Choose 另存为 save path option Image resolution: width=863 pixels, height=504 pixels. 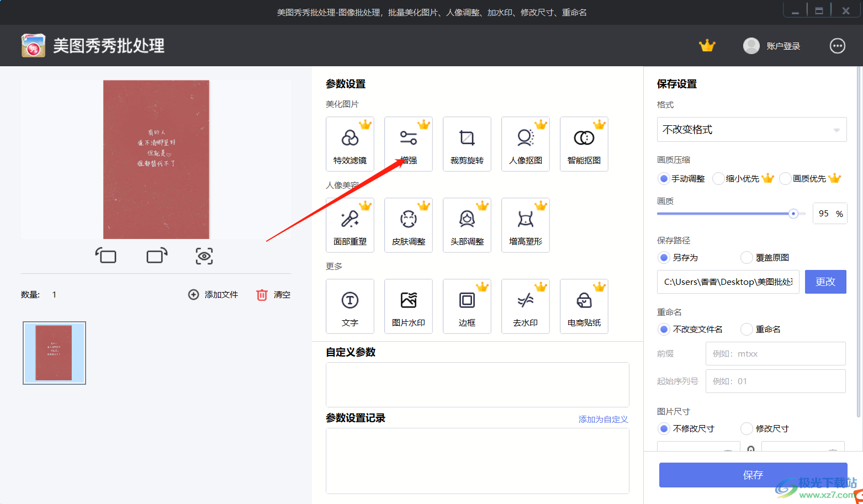[664, 258]
